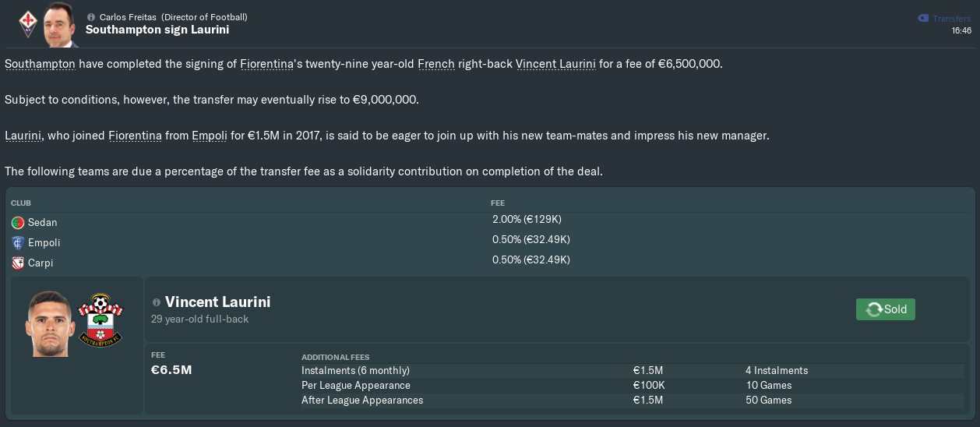
Task: Click the Transfers category label
Action: tap(951, 19)
